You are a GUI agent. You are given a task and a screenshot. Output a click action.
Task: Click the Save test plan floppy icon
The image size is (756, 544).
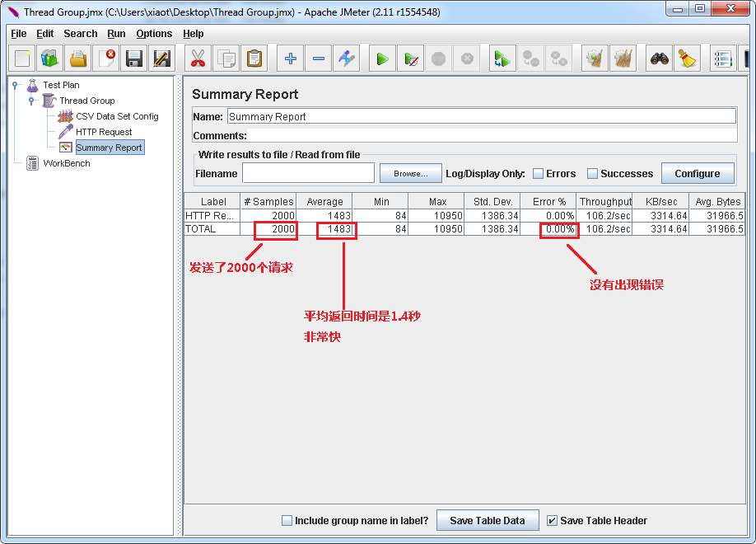[133, 59]
